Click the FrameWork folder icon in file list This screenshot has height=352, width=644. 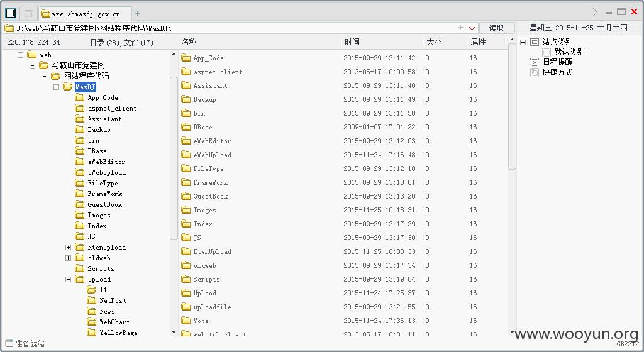point(186,182)
